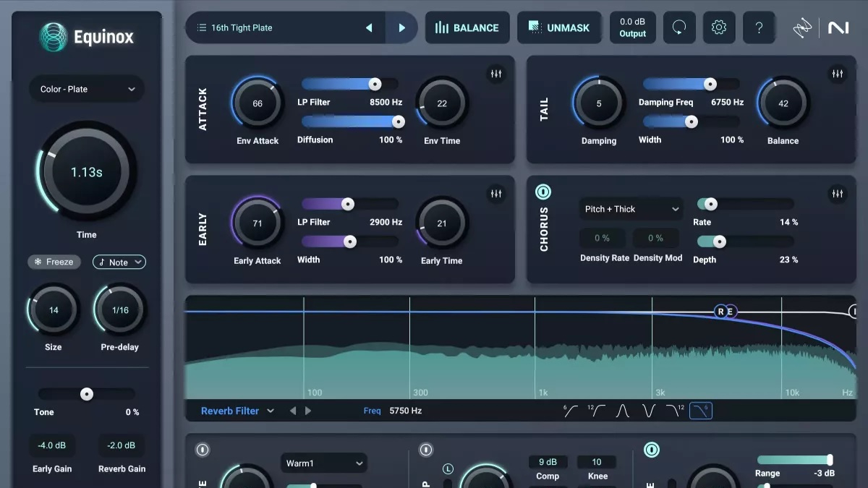The image size is (868, 488).
Task: Click the Reverb Gain -2.0 dB field
Action: click(x=122, y=445)
